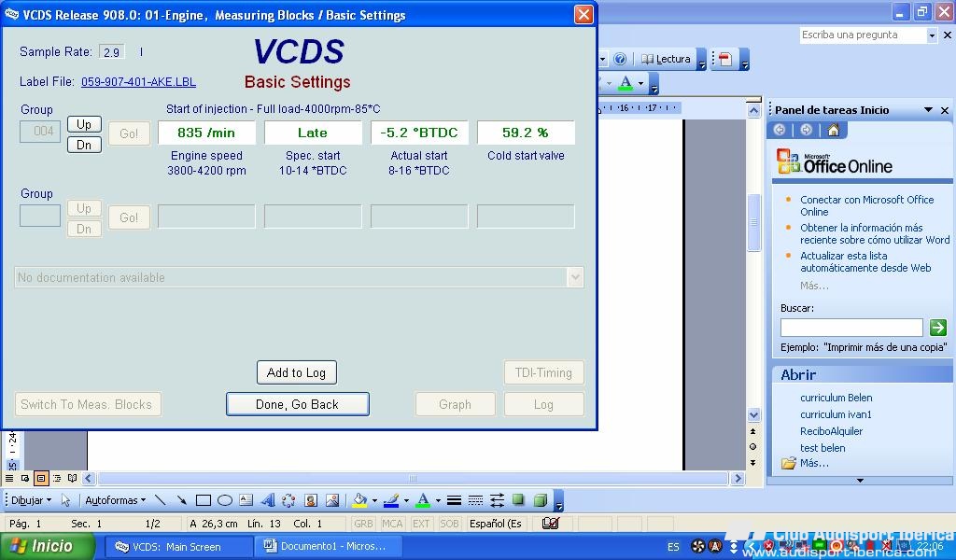Select the oval shape tool
956x560 pixels.
224,500
